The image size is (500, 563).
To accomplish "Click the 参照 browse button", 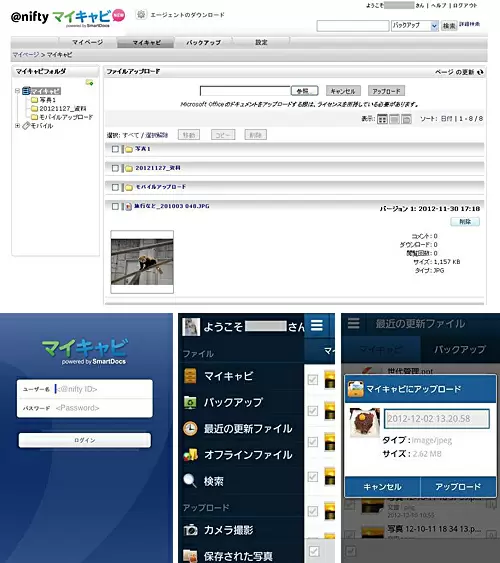I will click(x=304, y=91).
